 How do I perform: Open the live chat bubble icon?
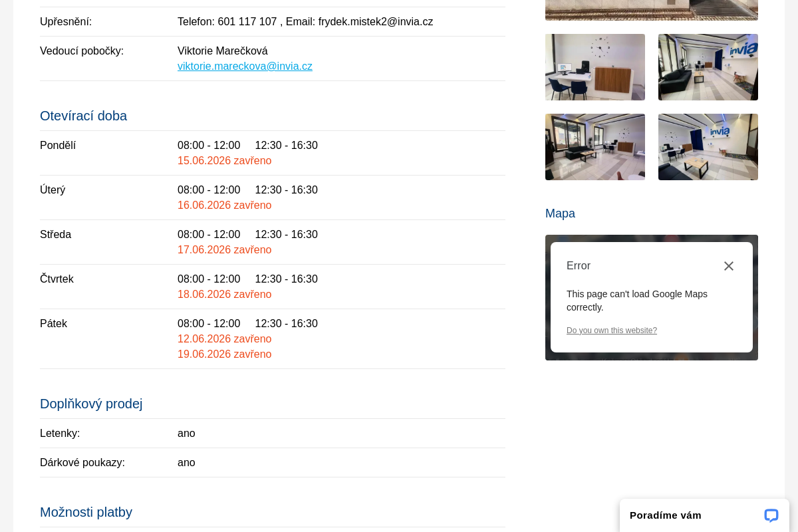point(771,515)
